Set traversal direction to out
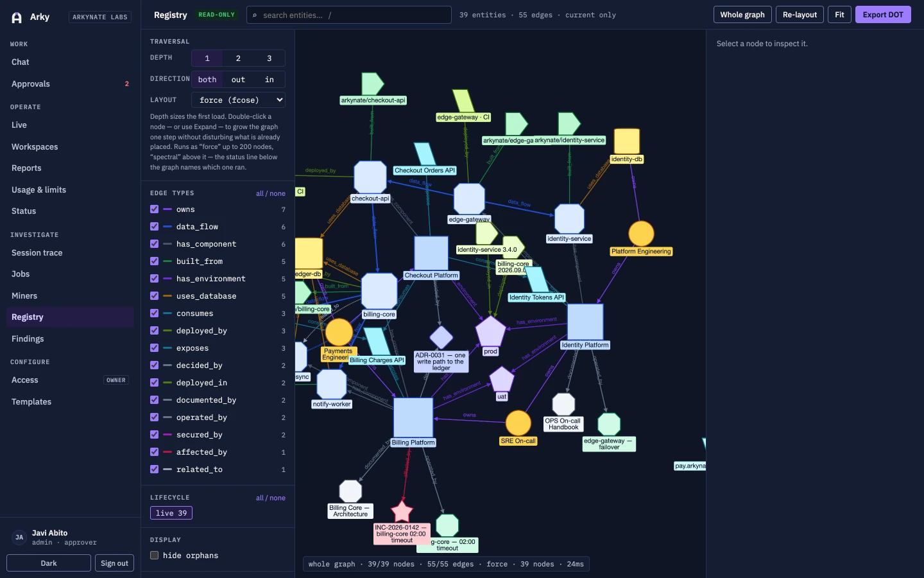 (238, 80)
